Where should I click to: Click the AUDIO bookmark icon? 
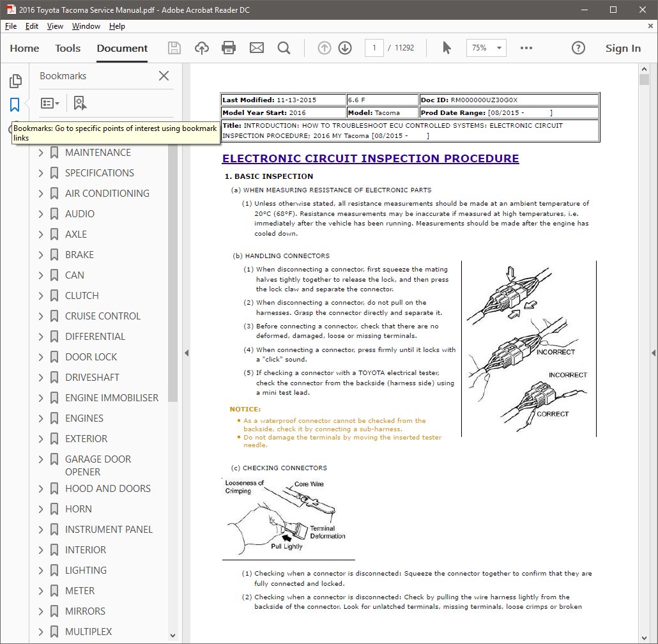(x=54, y=213)
